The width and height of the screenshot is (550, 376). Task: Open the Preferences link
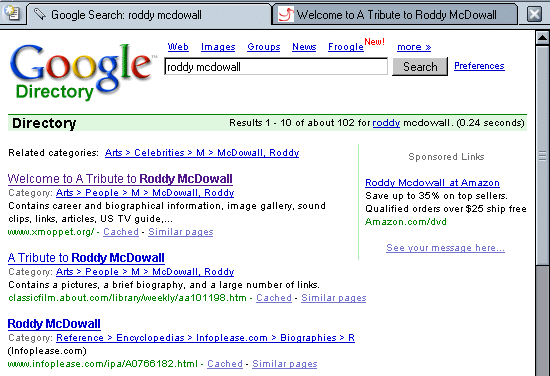[x=479, y=66]
